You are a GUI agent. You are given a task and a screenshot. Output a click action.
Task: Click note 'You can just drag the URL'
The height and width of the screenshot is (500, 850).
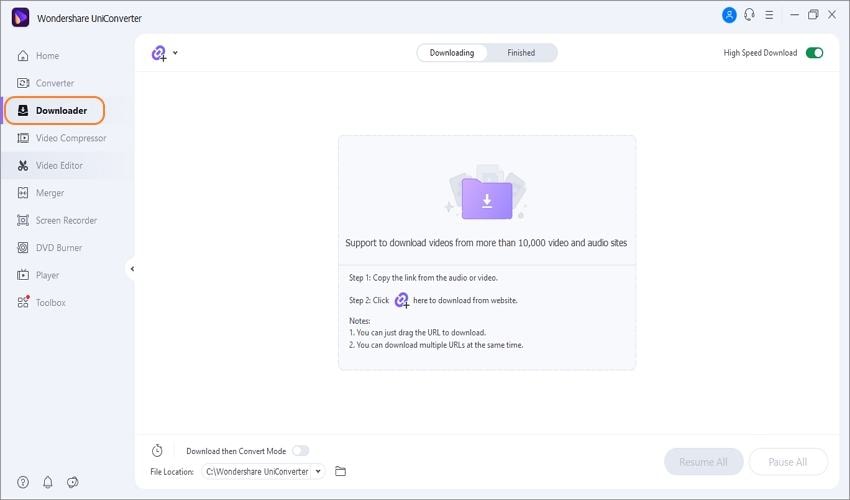click(417, 332)
